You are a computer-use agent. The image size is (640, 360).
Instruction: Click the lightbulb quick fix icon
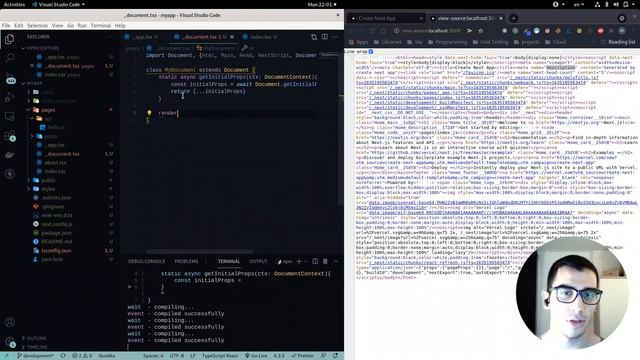pos(149,113)
